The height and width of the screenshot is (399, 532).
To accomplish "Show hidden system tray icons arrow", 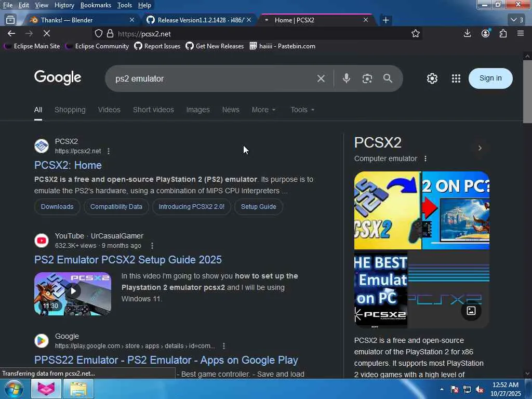I will click(x=442, y=389).
